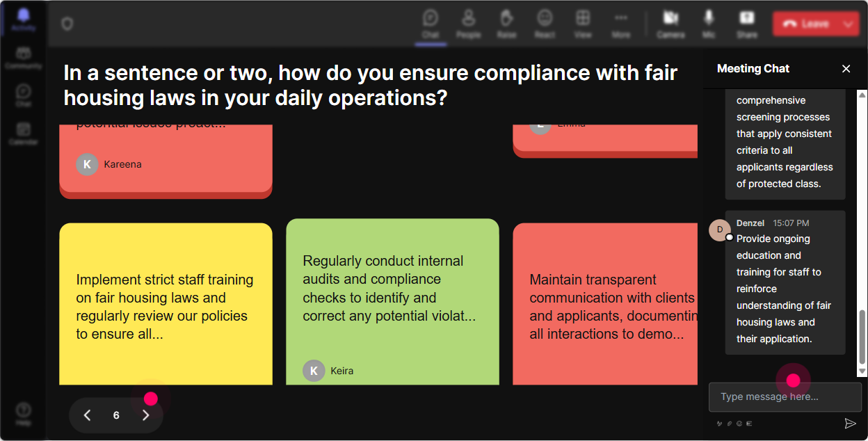Click in the Type message here field
Screen dimensions: 868x441
[785, 396]
